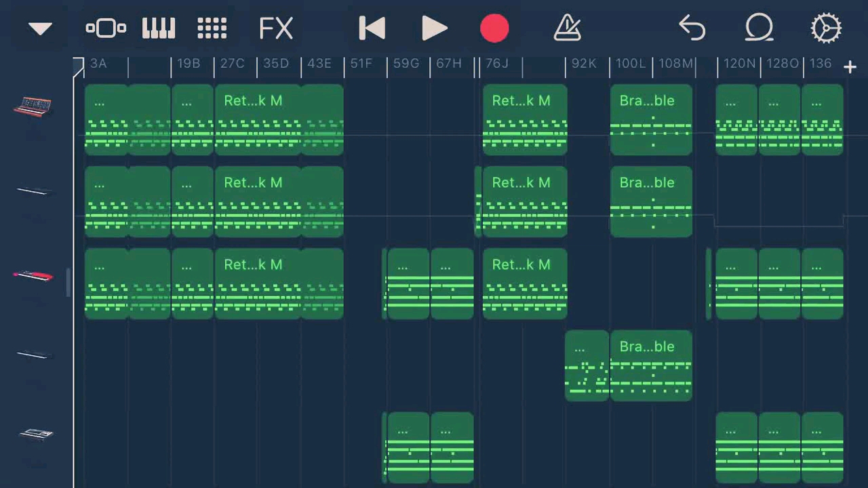Select fifth track region at 59G
This screenshot has height=488, width=868.
(x=408, y=447)
